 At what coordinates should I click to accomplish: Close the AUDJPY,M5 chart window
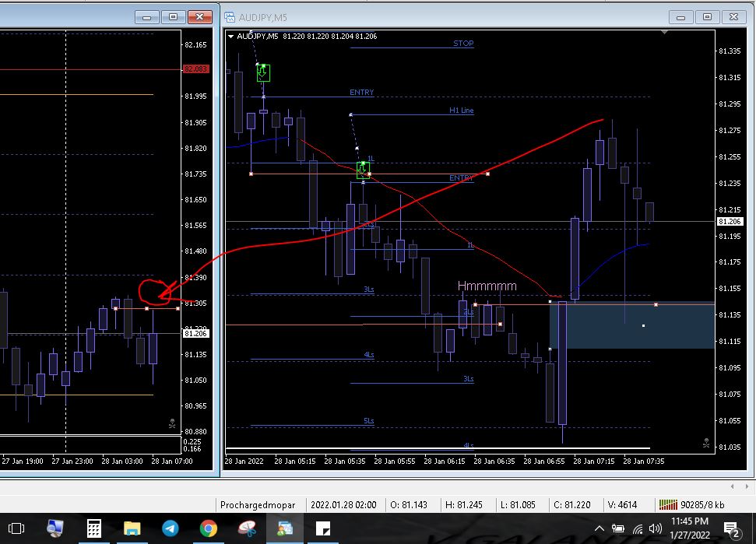(x=734, y=17)
